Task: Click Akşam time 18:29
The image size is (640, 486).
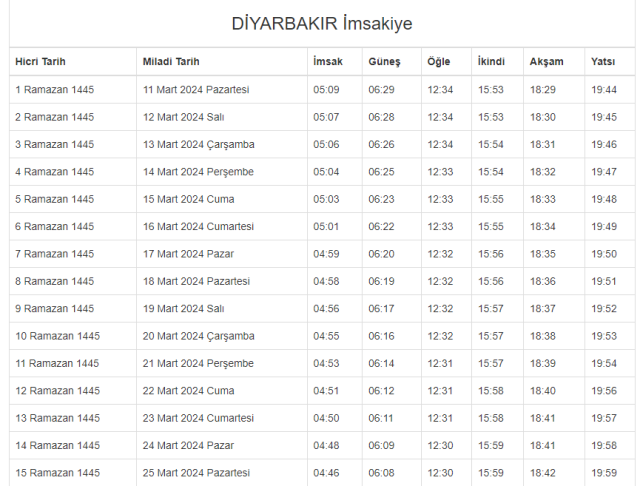Action: [x=542, y=90]
